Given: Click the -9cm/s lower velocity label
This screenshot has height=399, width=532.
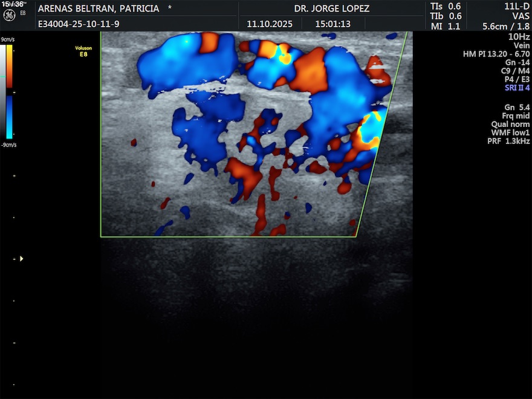Looking at the screenshot, I should pos(8,144).
